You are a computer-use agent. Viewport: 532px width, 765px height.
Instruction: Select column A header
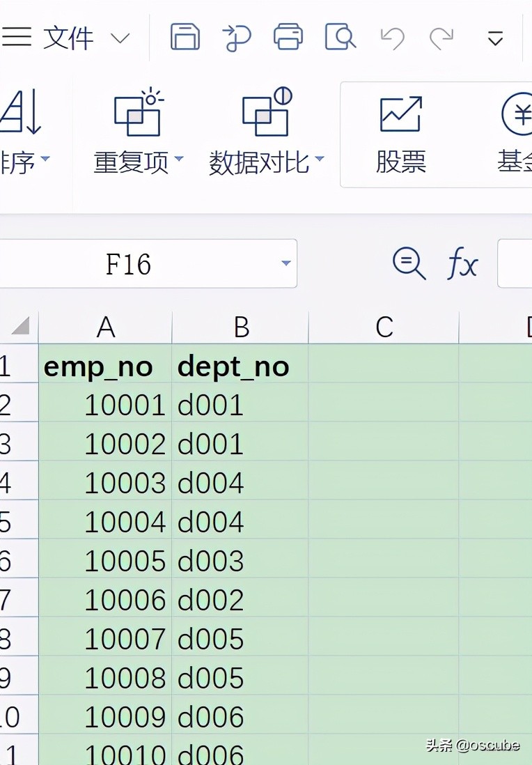click(x=105, y=327)
